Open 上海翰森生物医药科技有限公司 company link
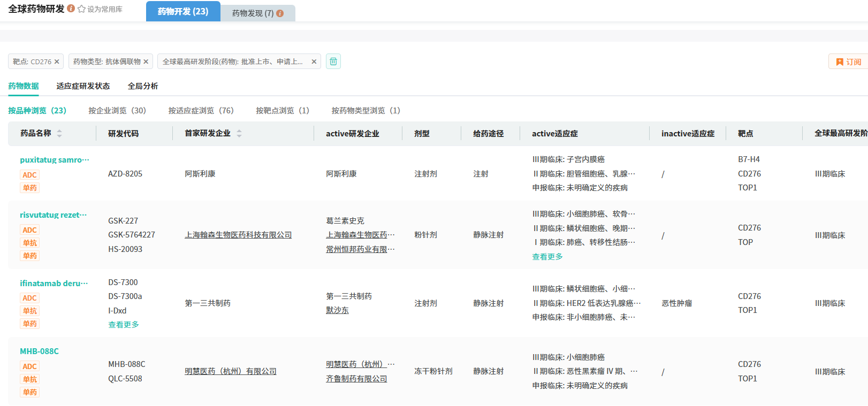Screen dimensions: 868x406 tap(238, 235)
